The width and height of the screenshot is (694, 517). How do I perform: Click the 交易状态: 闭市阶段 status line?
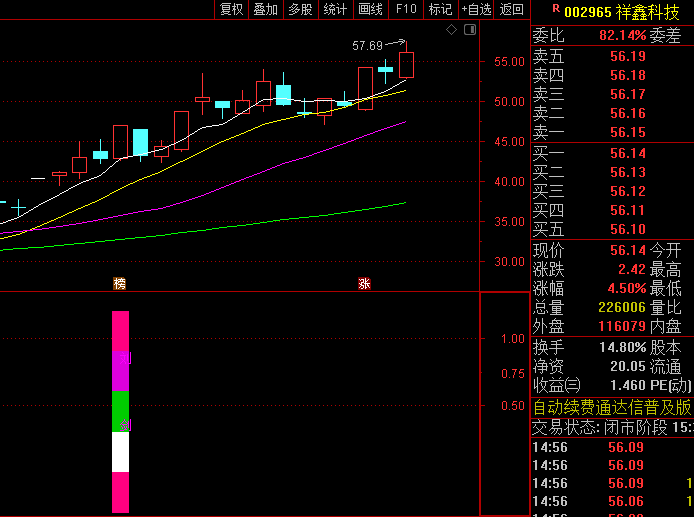point(612,428)
